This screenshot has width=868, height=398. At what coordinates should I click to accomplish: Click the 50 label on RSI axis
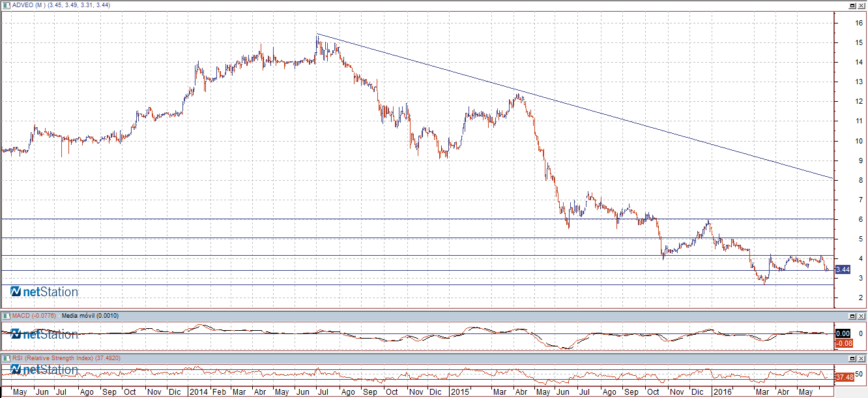(860, 375)
